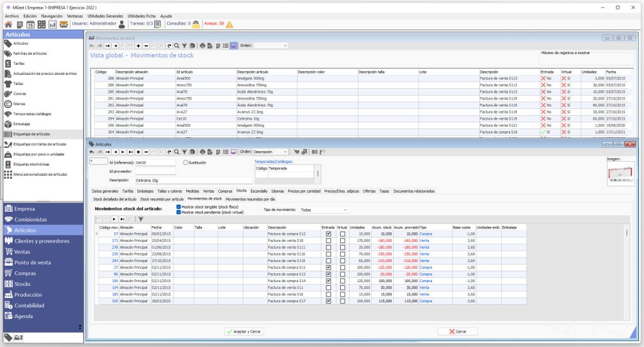Delete the record with minus in the Artículos toolbar
Image resolution: width=644 pixels, height=347 pixels.
pyautogui.click(x=146, y=152)
